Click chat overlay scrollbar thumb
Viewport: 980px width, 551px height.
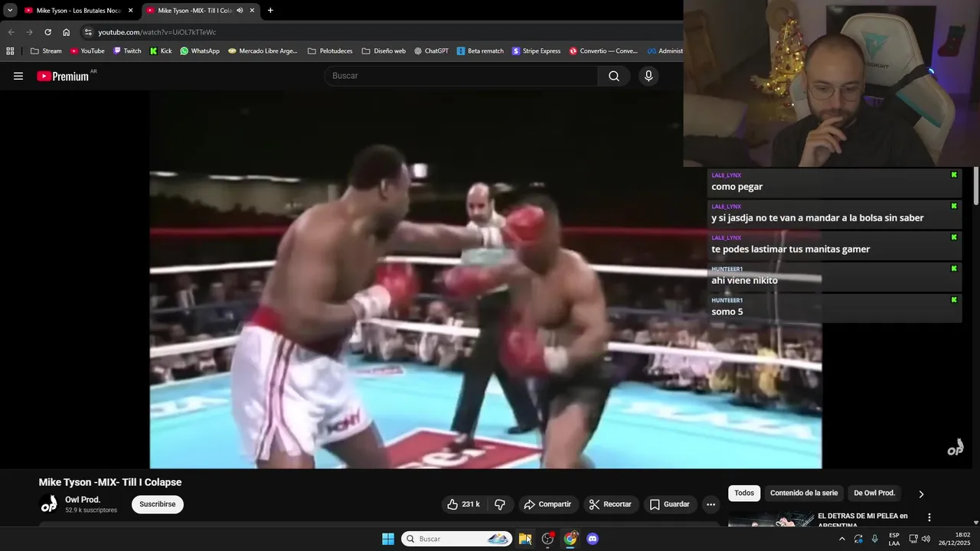click(x=976, y=186)
